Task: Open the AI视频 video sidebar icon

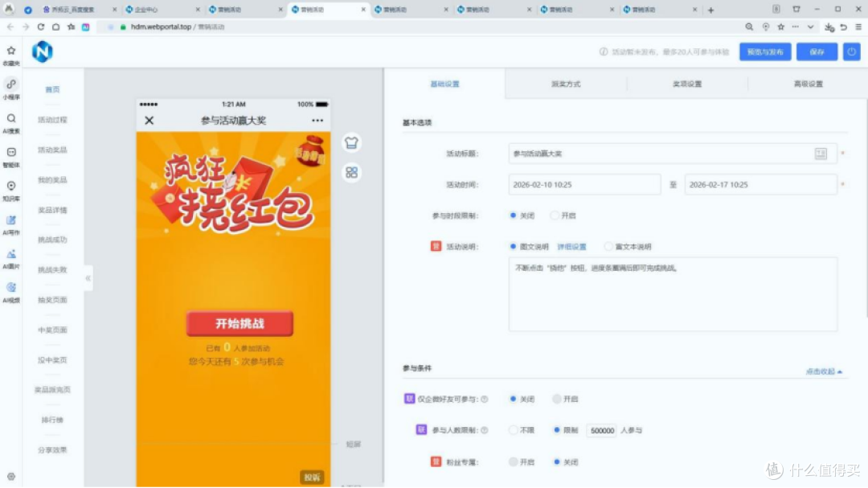Action: pos(11,288)
